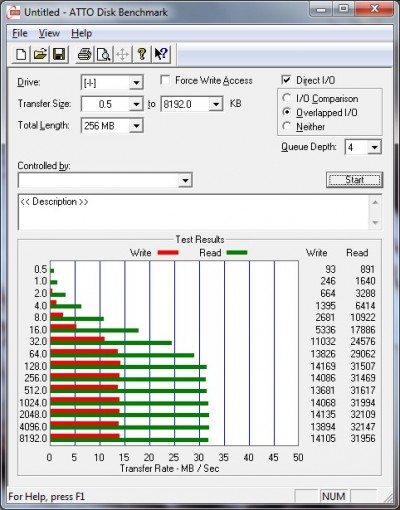Click the NUM status bar indicator

coord(334,496)
